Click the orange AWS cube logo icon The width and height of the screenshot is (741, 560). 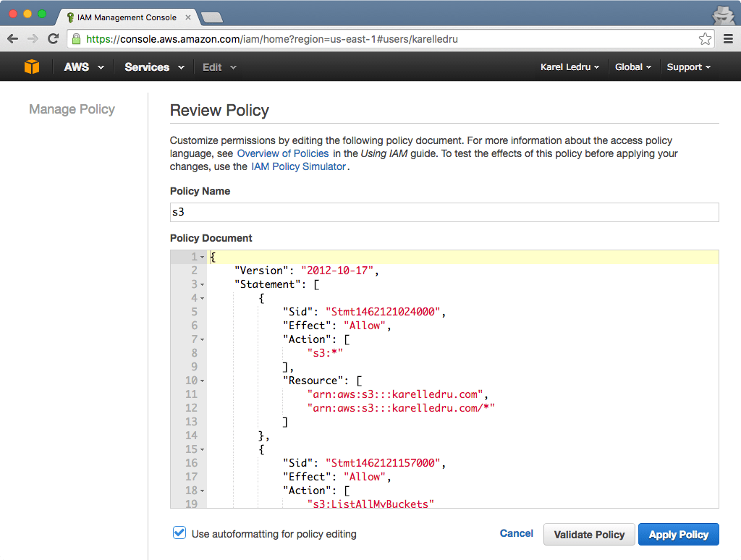click(x=31, y=67)
